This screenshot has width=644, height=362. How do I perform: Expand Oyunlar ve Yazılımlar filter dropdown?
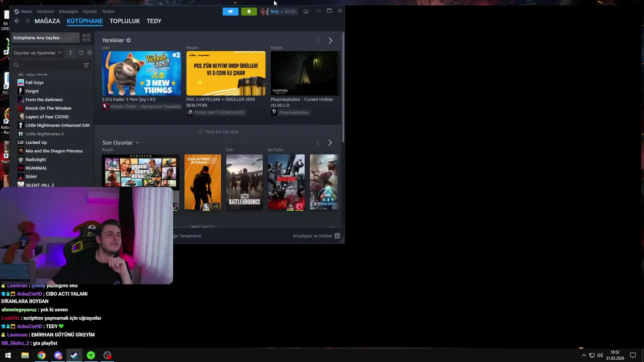(37, 53)
